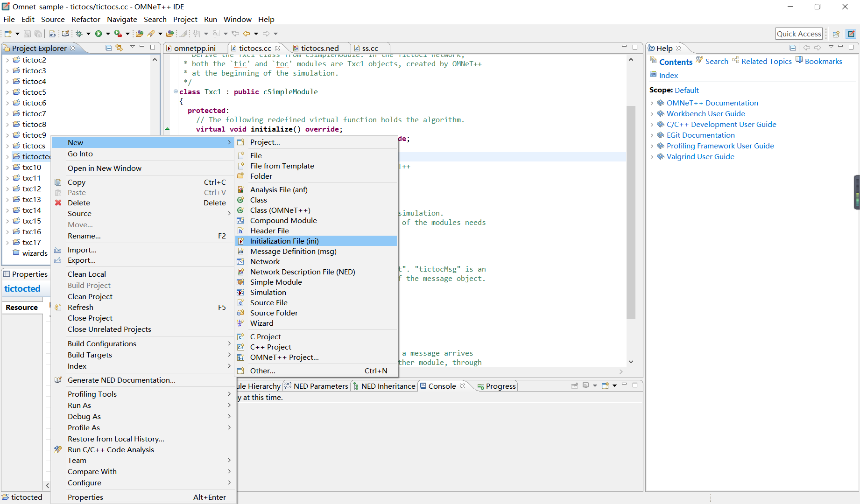
Task: Choose Analysis File (anf) entry
Action: click(x=316, y=189)
